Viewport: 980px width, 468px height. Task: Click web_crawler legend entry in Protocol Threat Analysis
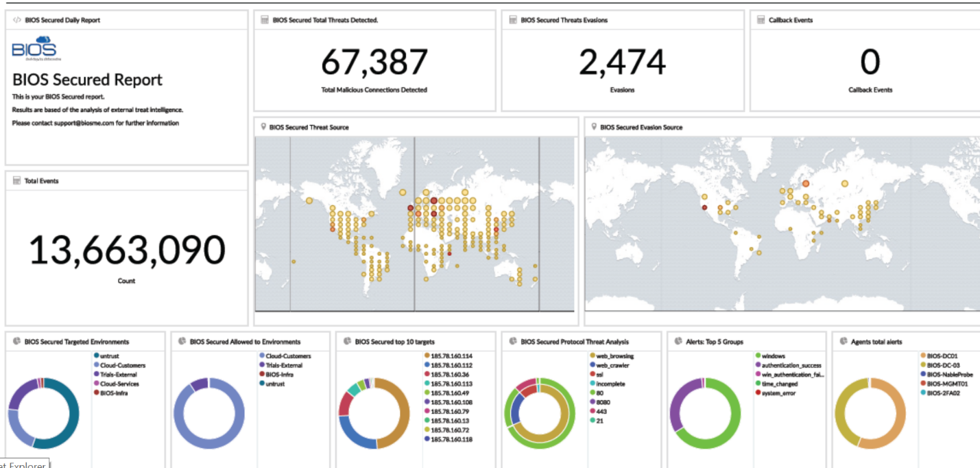pyautogui.click(x=610, y=366)
